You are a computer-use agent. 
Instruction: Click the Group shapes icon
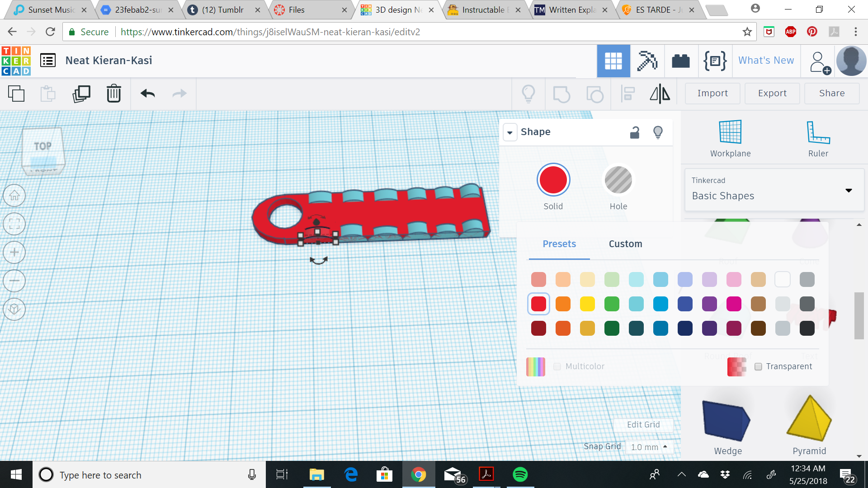(x=561, y=94)
